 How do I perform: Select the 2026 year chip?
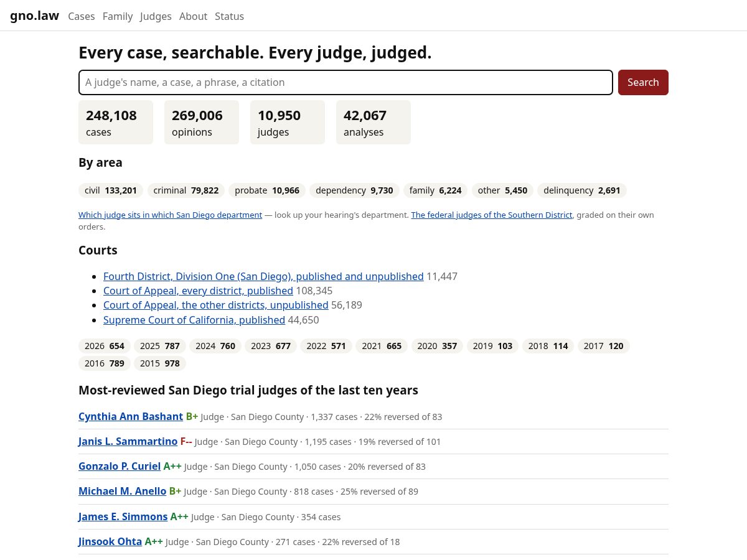pyautogui.click(x=105, y=346)
